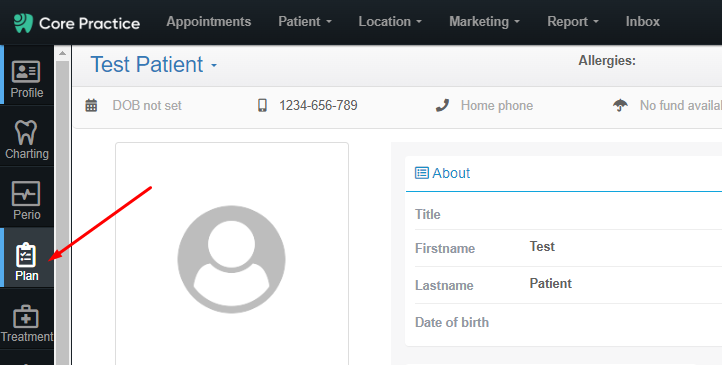This screenshot has height=366, width=722.
Task: Open the Profile sidebar section
Action: (27, 75)
